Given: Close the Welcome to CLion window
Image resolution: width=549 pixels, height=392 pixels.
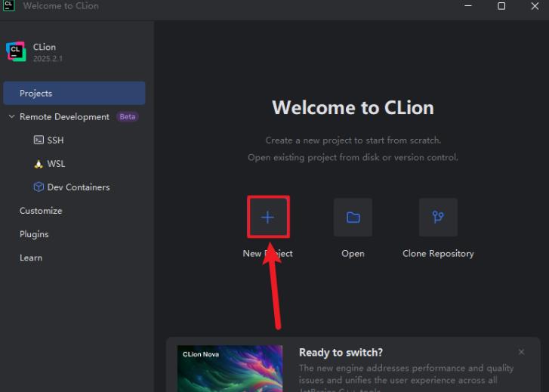Looking at the screenshot, I should (535, 6).
